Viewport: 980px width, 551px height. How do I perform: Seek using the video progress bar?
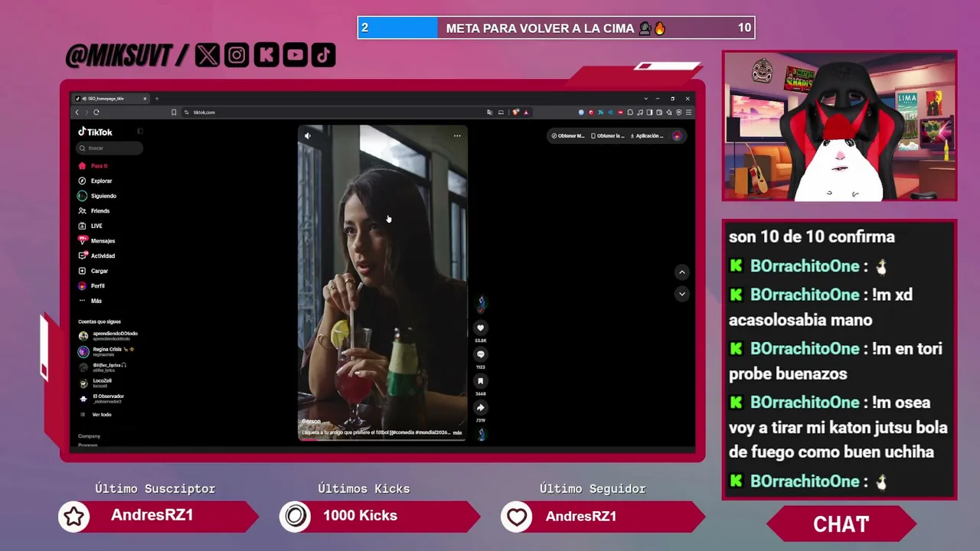click(382, 440)
